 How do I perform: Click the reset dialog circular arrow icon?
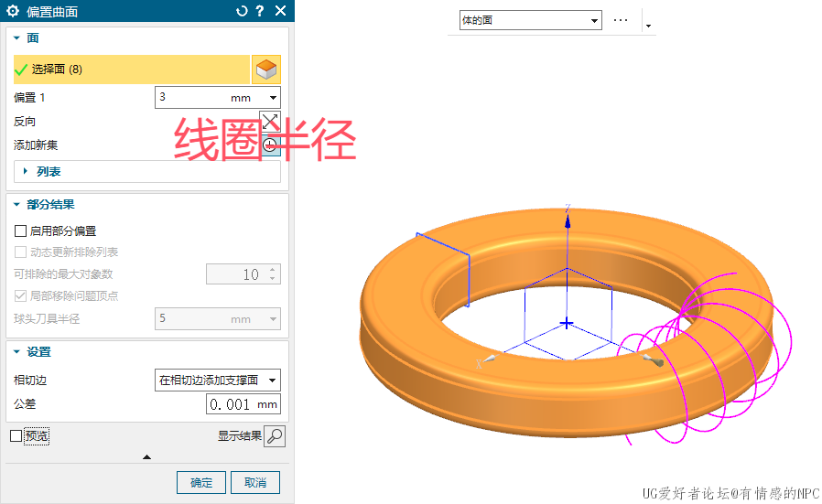[x=242, y=11]
